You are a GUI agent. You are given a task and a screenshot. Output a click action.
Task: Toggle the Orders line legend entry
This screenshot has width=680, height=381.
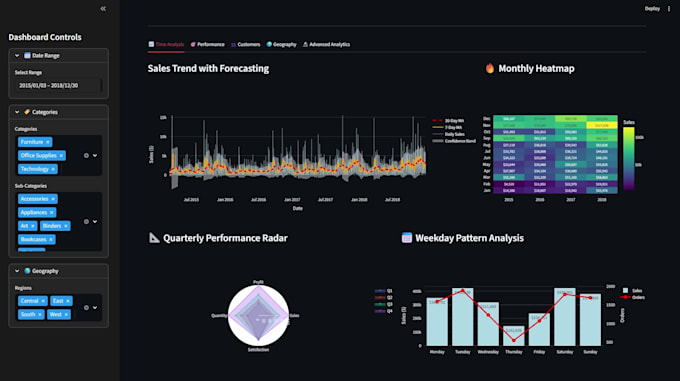(633, 297)
